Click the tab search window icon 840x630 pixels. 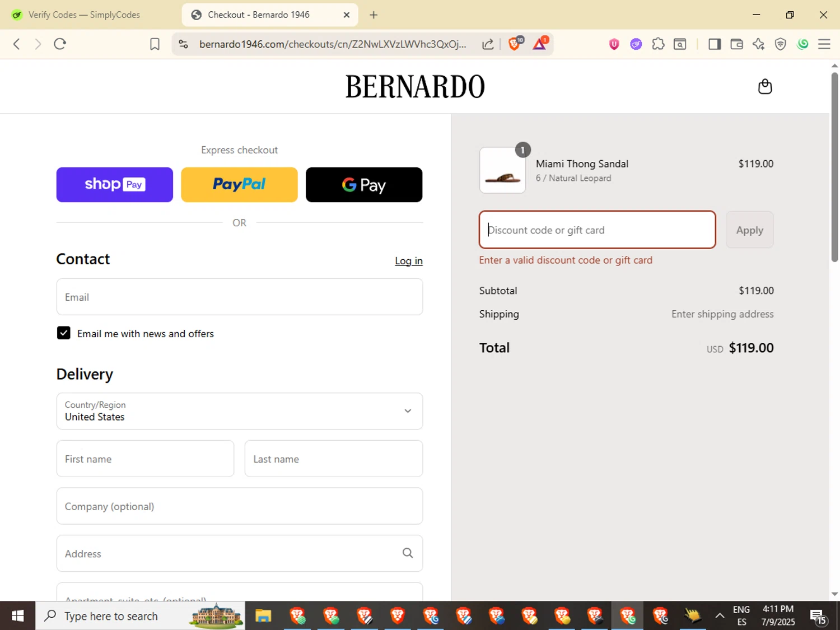(680, 44)
